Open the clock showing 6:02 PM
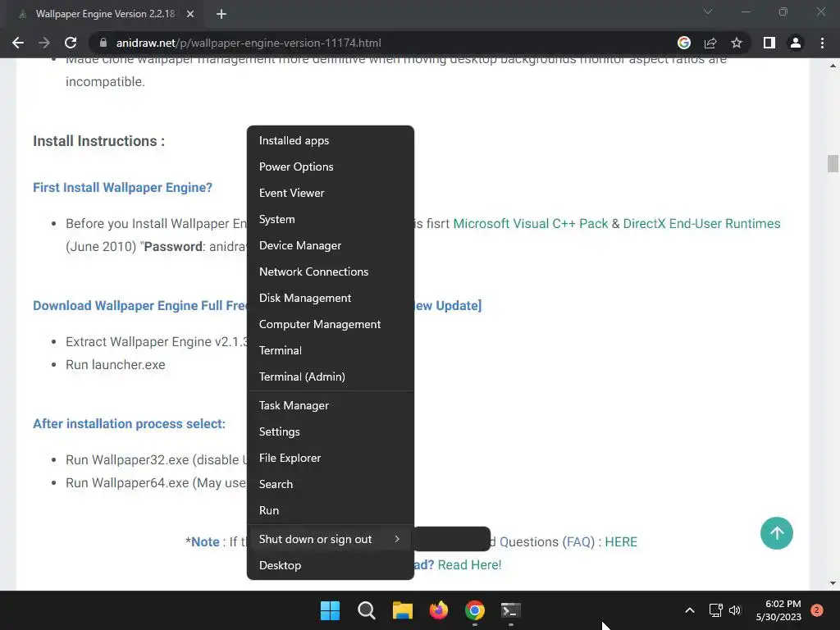The height and width of the screenshot is (630, 840). coord(778,610)
